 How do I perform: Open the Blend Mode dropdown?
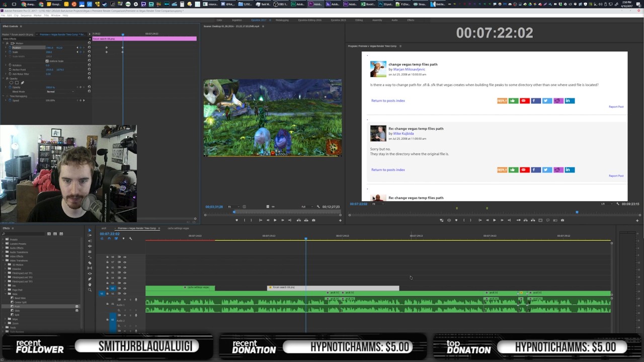pyautogui.click(x=59, y=92)
